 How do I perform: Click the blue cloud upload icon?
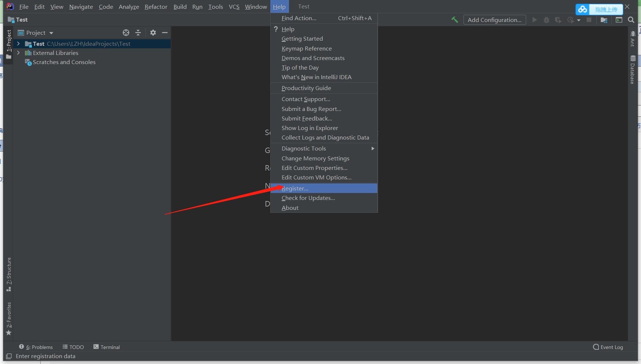coord(583,9)
